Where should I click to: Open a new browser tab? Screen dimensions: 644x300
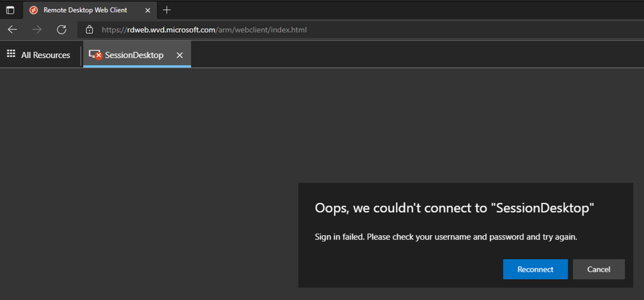[x=167, y=10]
